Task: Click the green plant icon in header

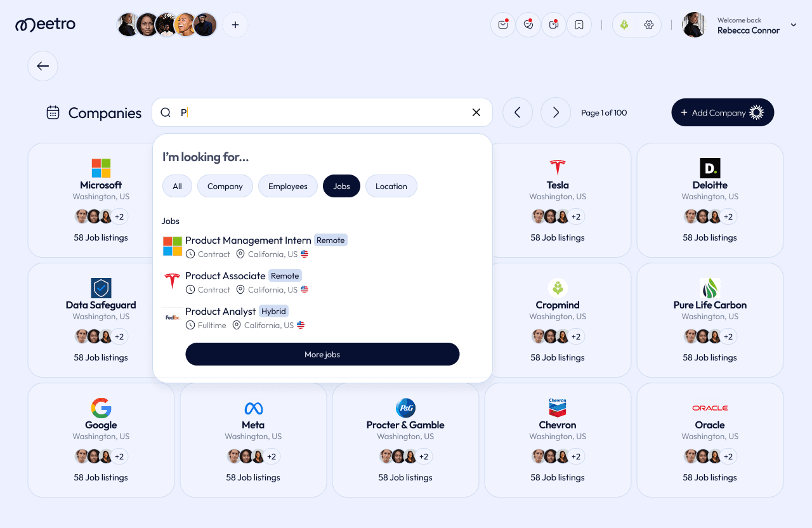Action: [x=624, y=25]
